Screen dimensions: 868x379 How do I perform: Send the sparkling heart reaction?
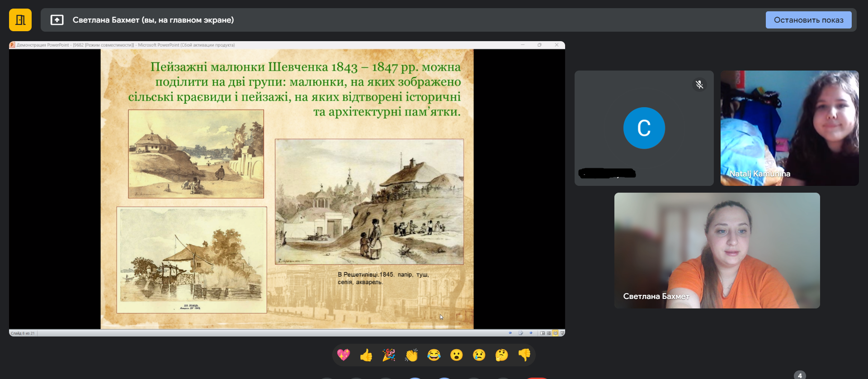[x=344, y=355]
